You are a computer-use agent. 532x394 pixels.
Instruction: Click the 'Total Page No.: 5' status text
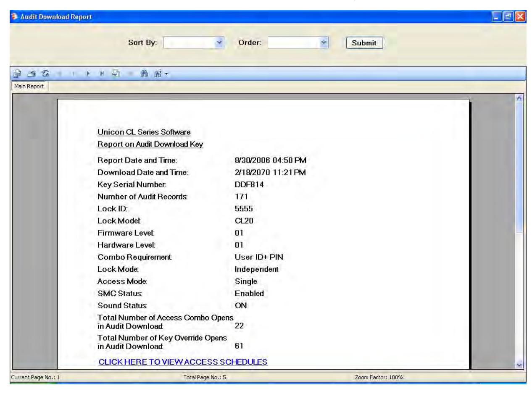click(205, 377)
